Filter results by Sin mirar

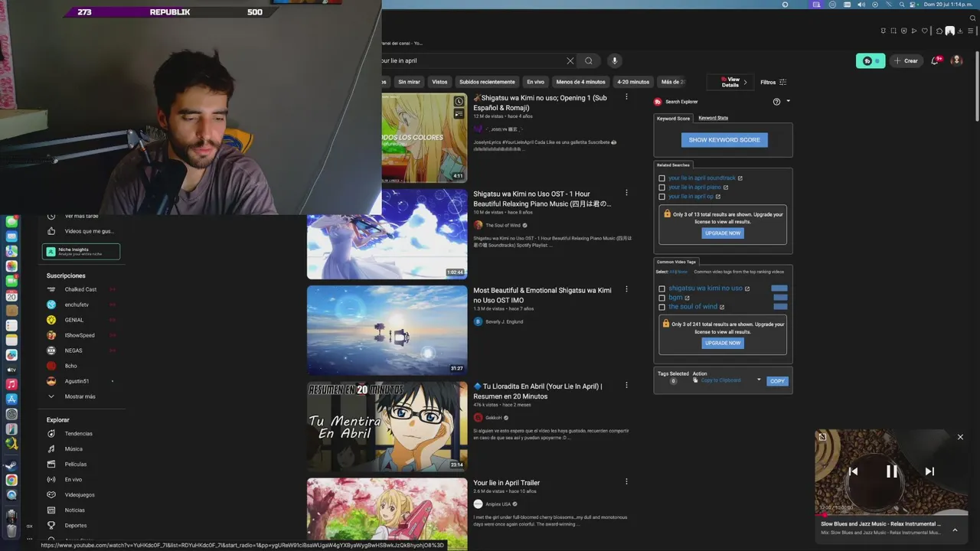click(x=409, y=82)
